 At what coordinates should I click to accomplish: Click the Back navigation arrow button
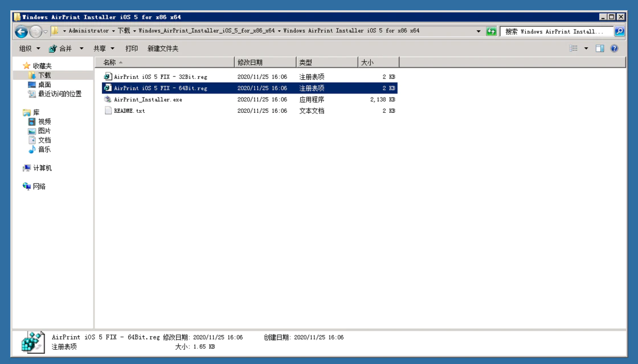pyautogui.click(x=21, y=31)
